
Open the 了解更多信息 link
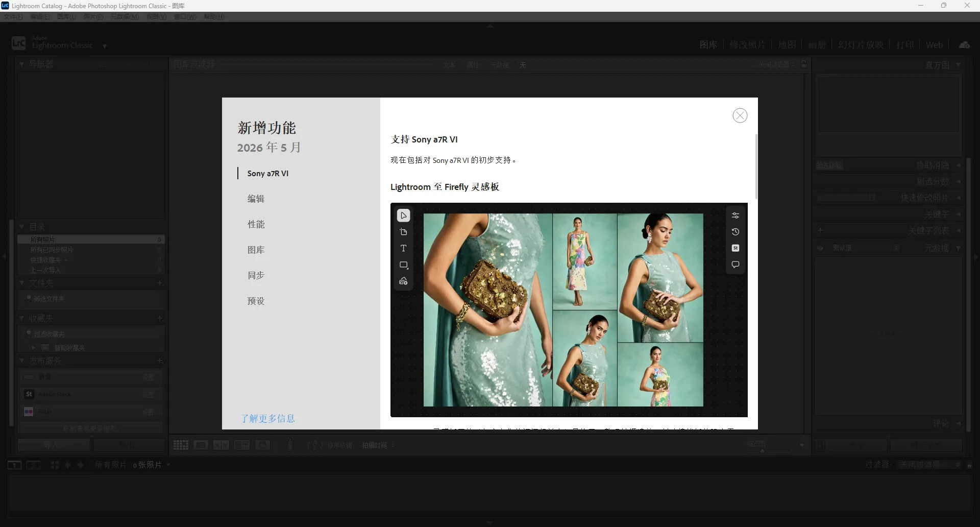268,418
